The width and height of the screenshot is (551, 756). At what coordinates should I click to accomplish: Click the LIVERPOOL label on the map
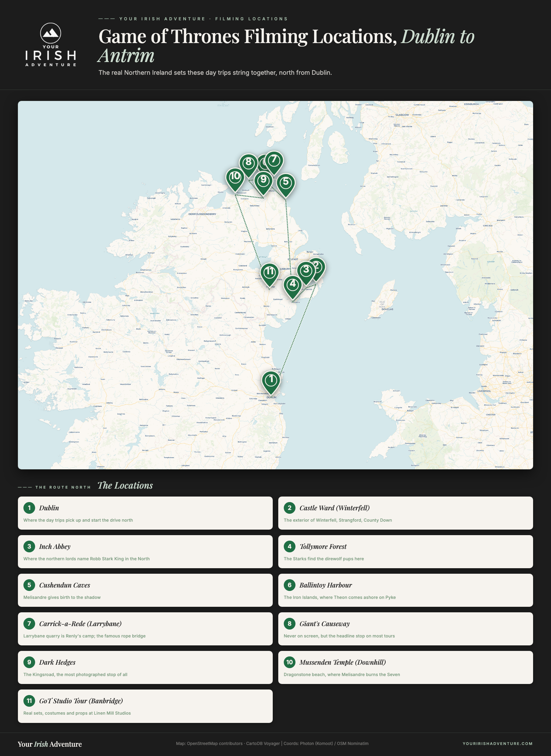pyautogui.click(x=484, y=391)
